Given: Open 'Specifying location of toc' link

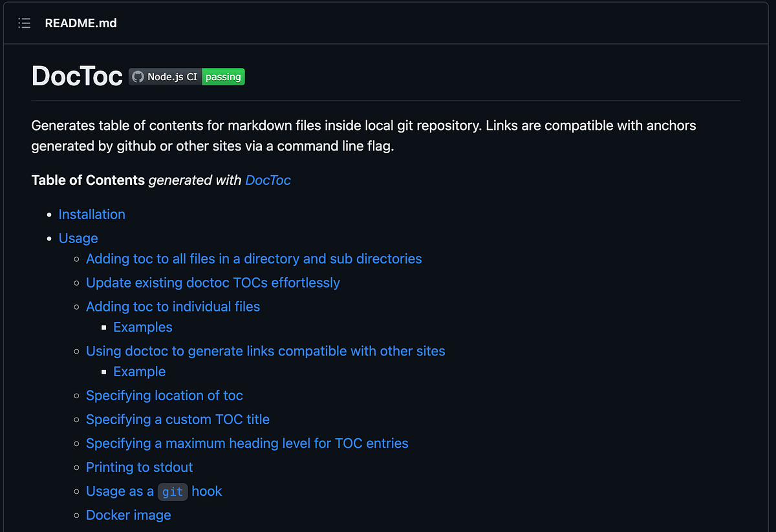Looking at the screenshot, I should point(164,395).
